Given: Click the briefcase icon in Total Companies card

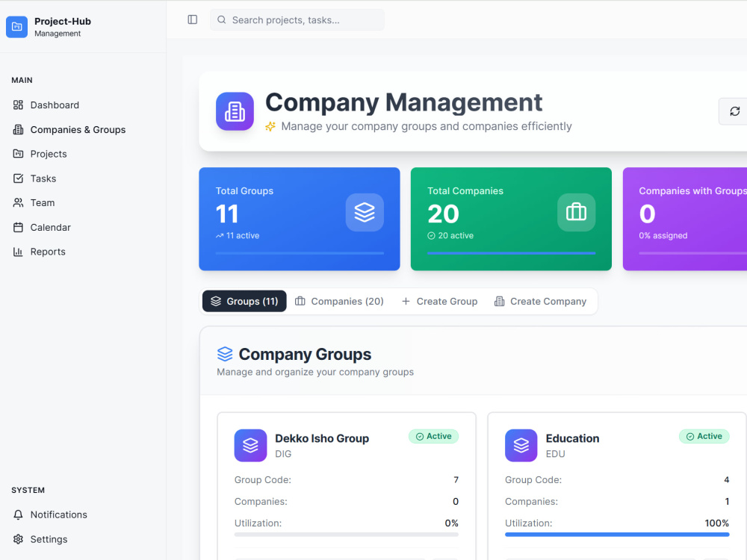Looking at the screenshot, I should [x=577, y=212].
